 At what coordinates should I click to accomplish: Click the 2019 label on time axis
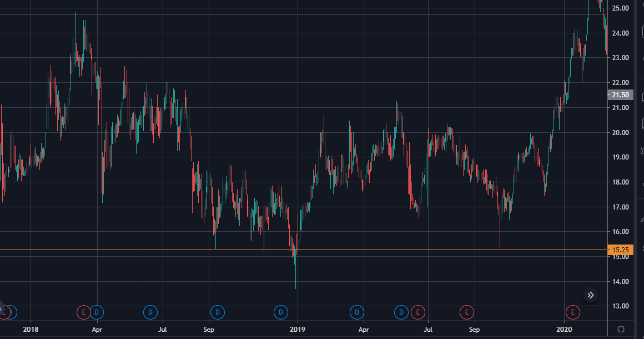tap(298, 330)
